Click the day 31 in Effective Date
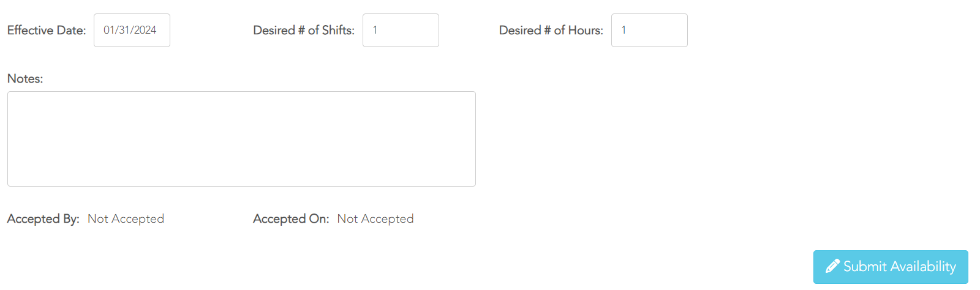 tap(124, 30)
